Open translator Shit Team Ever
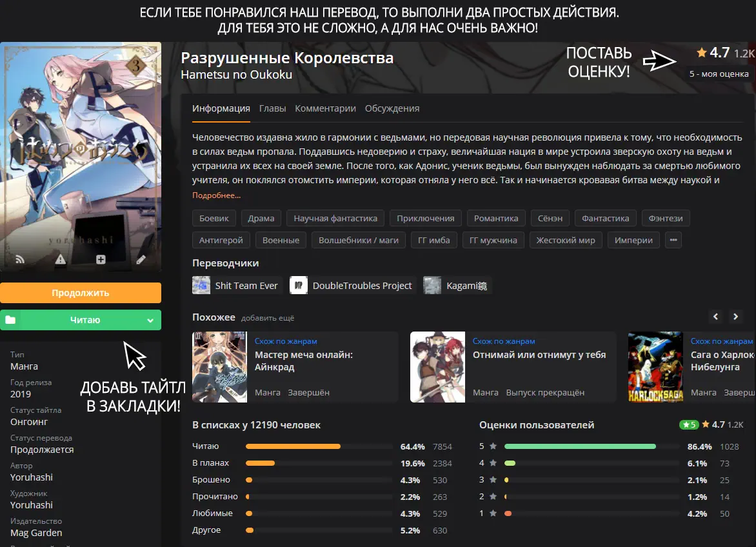 point(236,285)
